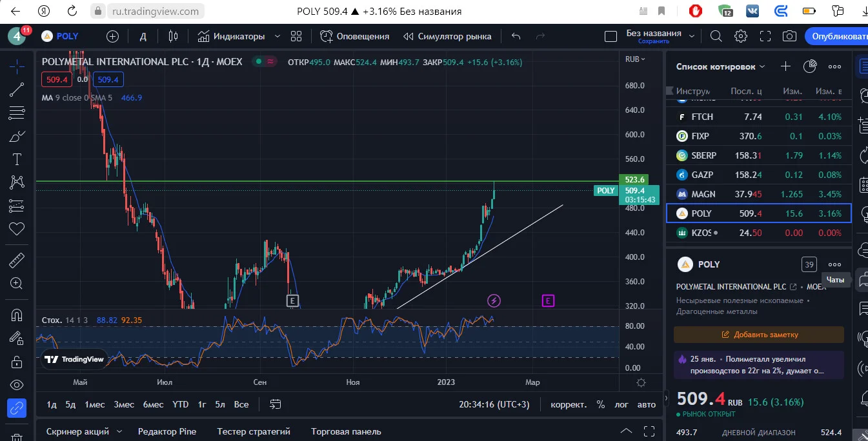Image resolution: width=868 pixels, height=441 pixels.
Task: Open the RUB currency dropdown
Action: pos(636,59)
